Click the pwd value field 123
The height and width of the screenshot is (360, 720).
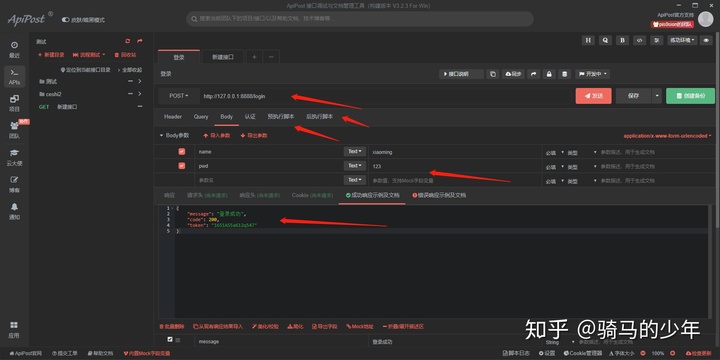(x=455, y=166)
